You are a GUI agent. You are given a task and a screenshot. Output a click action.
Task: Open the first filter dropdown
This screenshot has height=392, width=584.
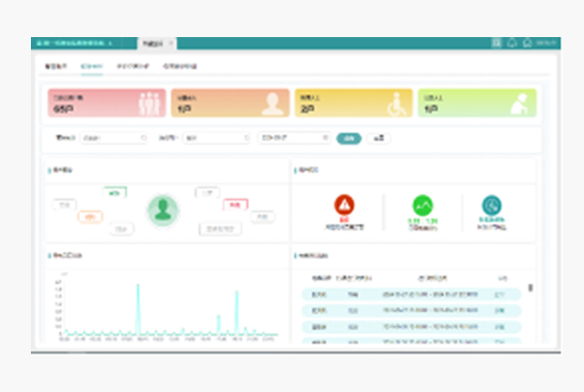114,138
